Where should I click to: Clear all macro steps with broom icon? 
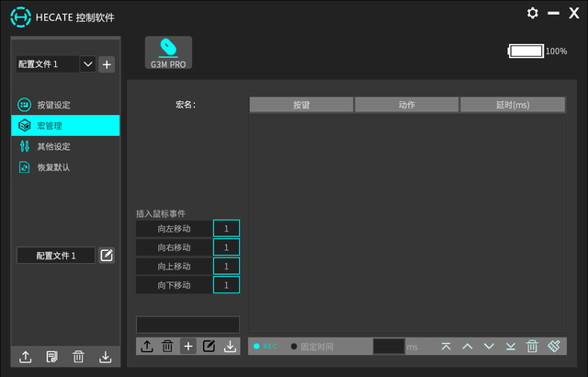554,346
